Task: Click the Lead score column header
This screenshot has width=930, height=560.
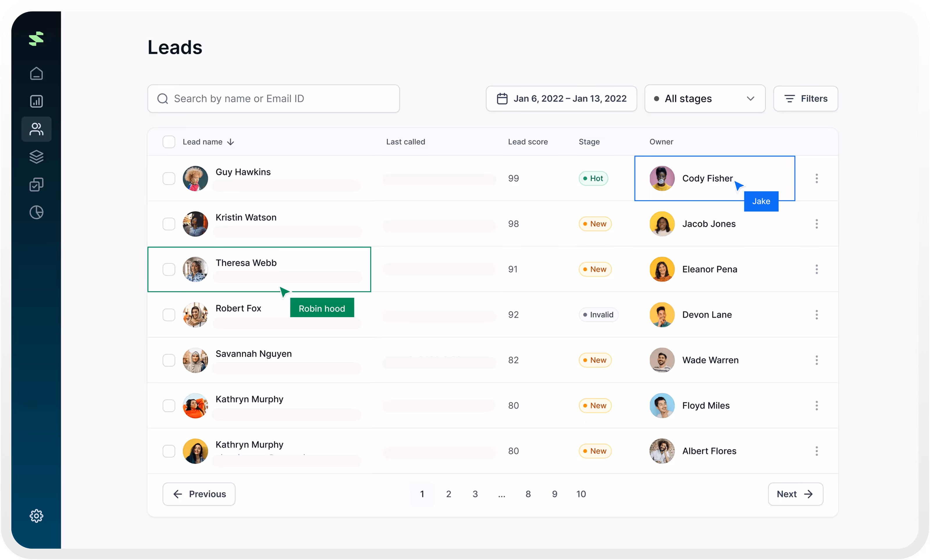Action: point(528,142)
